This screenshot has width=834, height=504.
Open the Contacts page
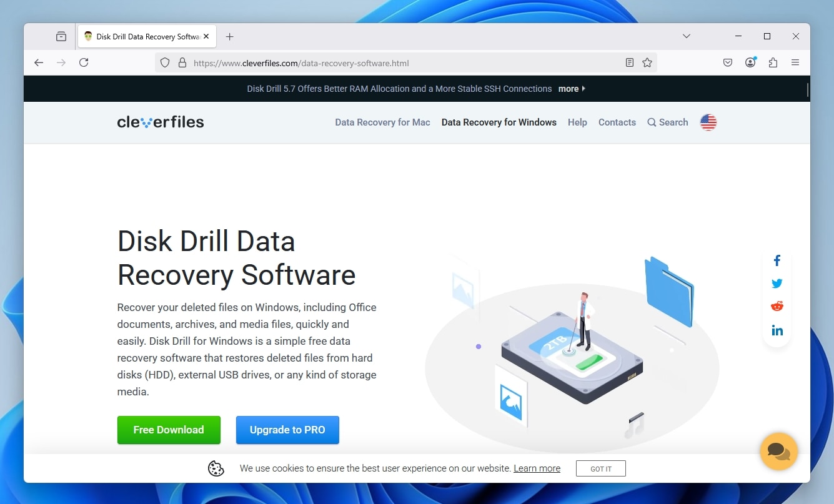(617, 122)
